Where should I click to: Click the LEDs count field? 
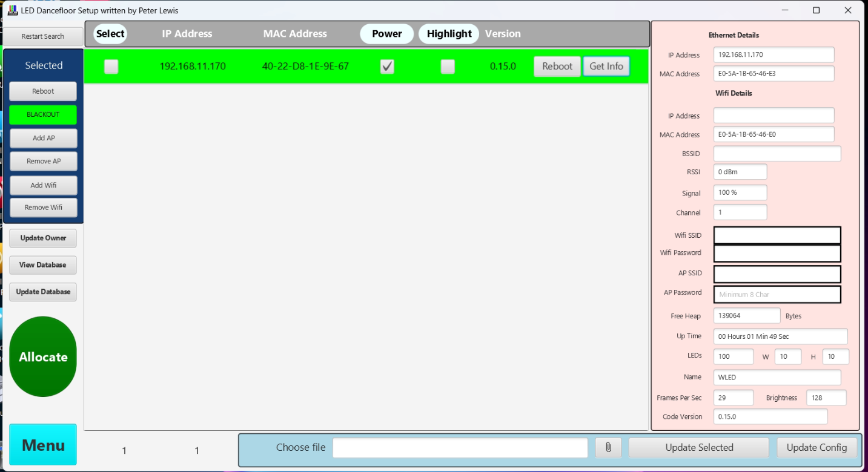[x=734, y=356]
